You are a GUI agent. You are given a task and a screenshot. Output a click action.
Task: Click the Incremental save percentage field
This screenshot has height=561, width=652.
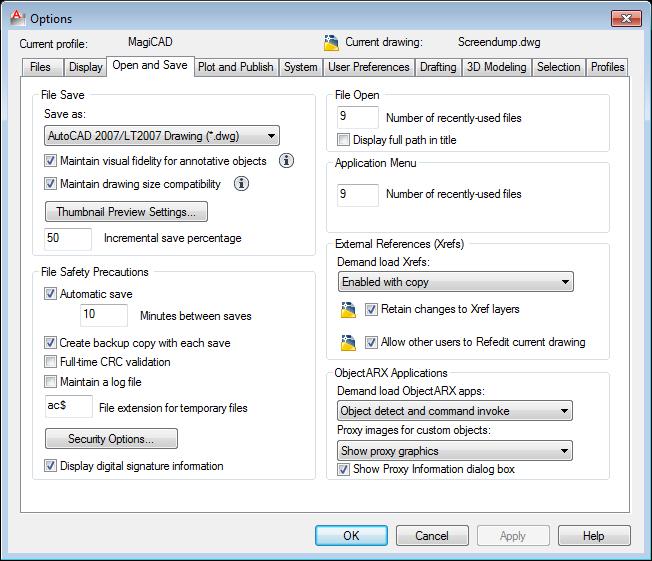[68, 239]
